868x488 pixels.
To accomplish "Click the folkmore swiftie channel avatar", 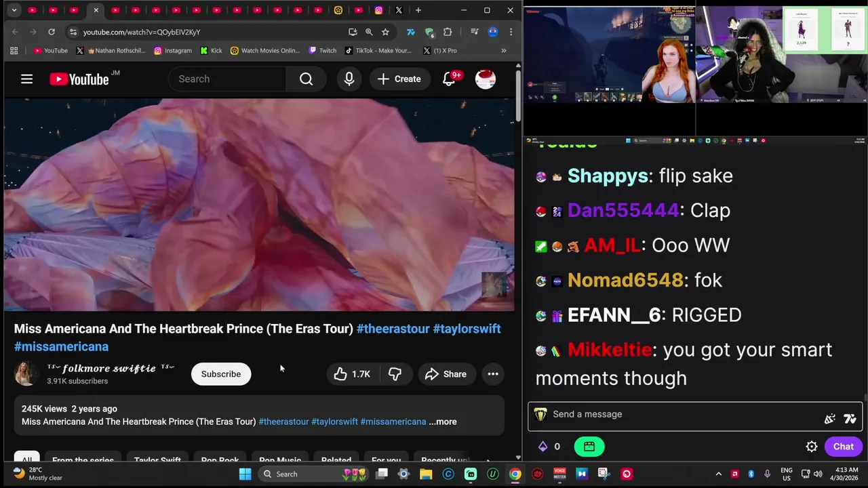I will coord(26,374).
